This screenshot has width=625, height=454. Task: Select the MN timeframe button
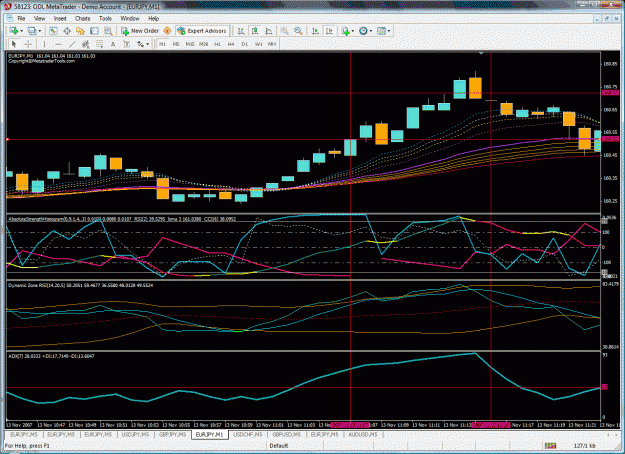[272, 44]
